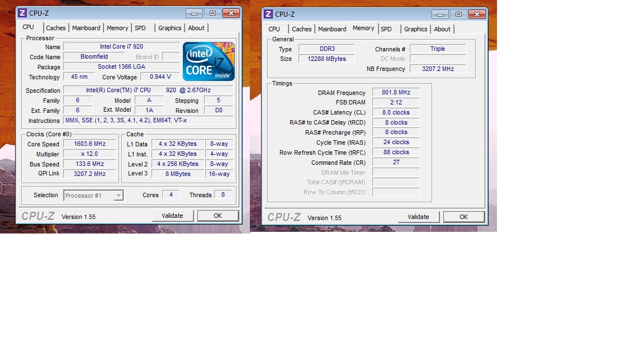Open Caches tab in left CPU-Z window

(x=55, y=28)
